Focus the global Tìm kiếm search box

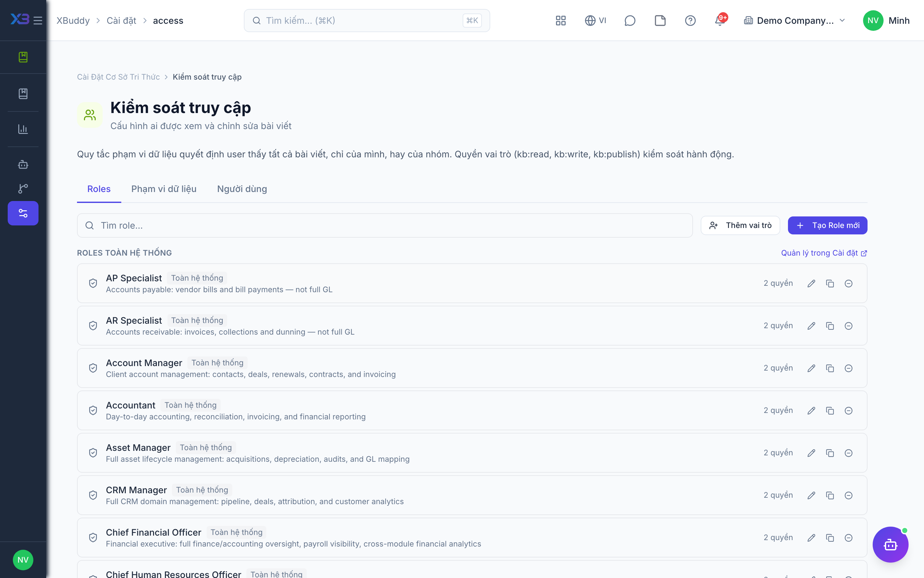366,21
